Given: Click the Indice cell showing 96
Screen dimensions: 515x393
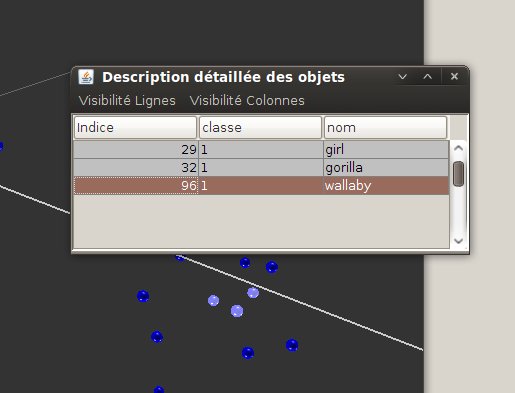Looking at the screenshot, I should click(x=136, y=186).
